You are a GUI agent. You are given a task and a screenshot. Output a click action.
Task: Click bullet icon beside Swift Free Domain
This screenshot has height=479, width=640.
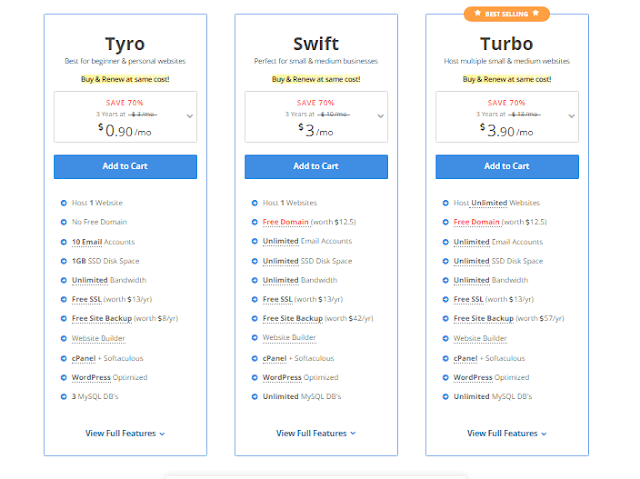pos(255,222)
